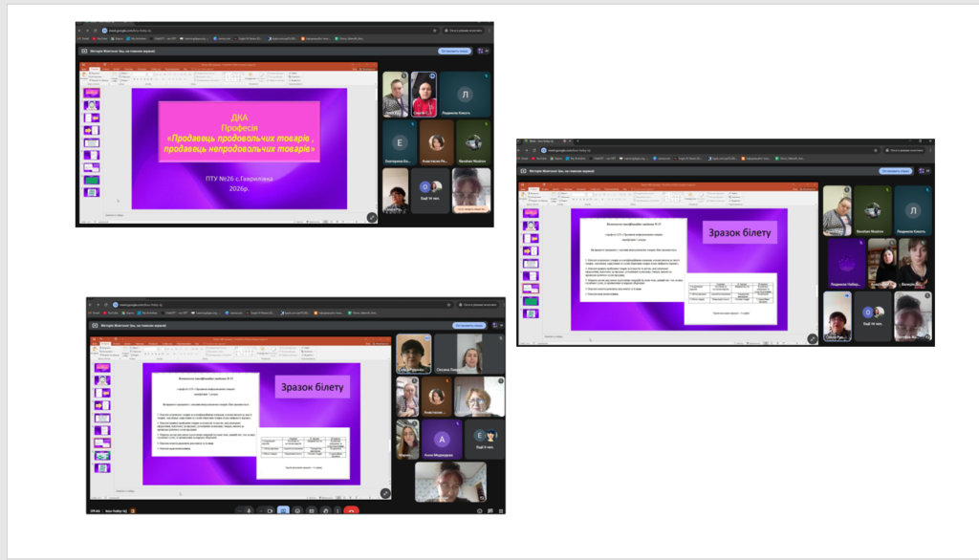Click the fullscreen expand icon on the ДКА slide
979x560 pixels.
pos(372,217)
